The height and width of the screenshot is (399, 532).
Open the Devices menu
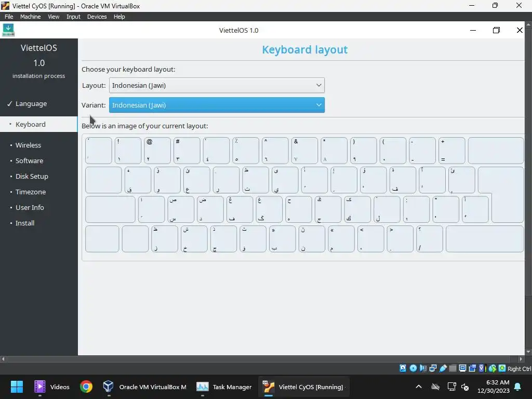coord(97,16)
